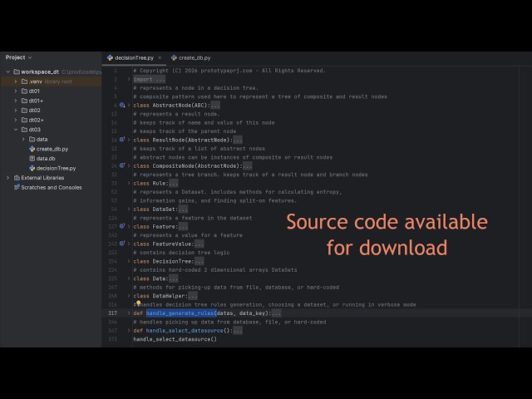The height and width of the screenshot is (399, 532).
Task: Click the gutter inheritance icon for AbstractNode
Action: pyautogui.click(x=122, y=106)
